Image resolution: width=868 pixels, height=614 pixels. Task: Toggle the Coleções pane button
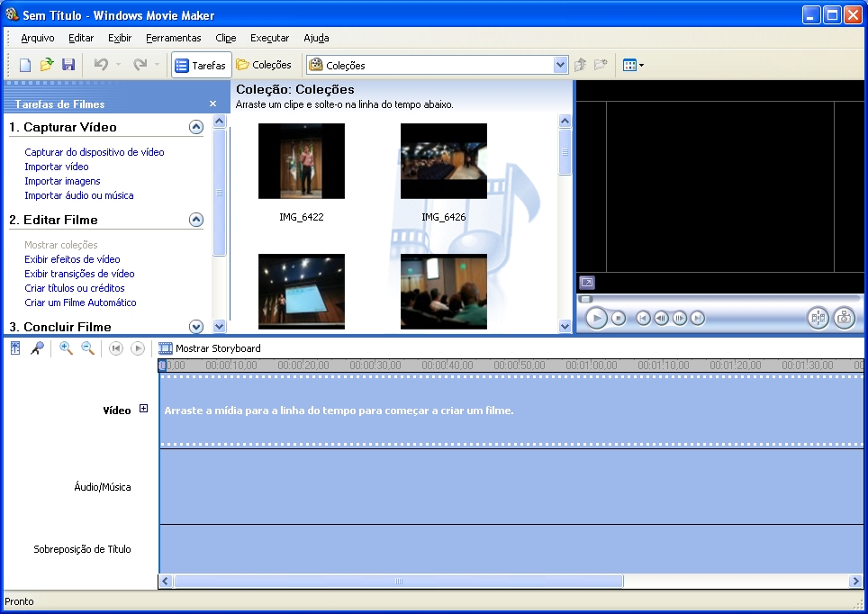click(264, 65)
